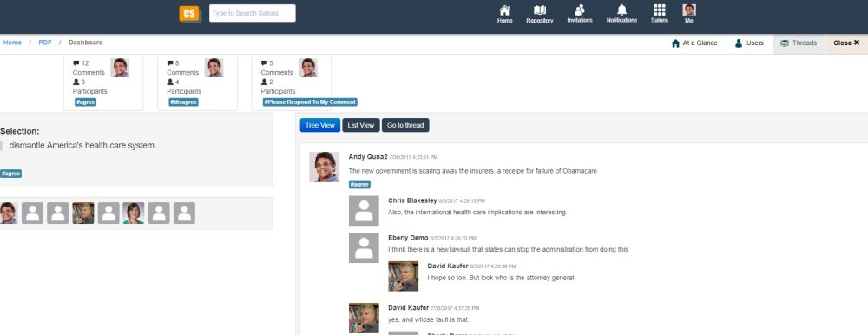868x335 pixels.
Task: Open the Notifications bell icon
Action: pos(621,10)
